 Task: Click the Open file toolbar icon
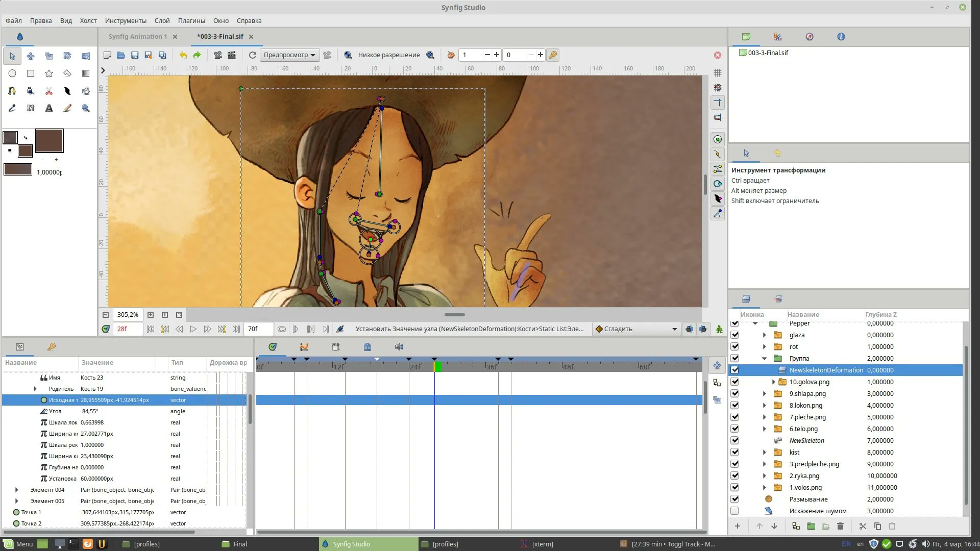pyautogui.click(x=121, y=55)
